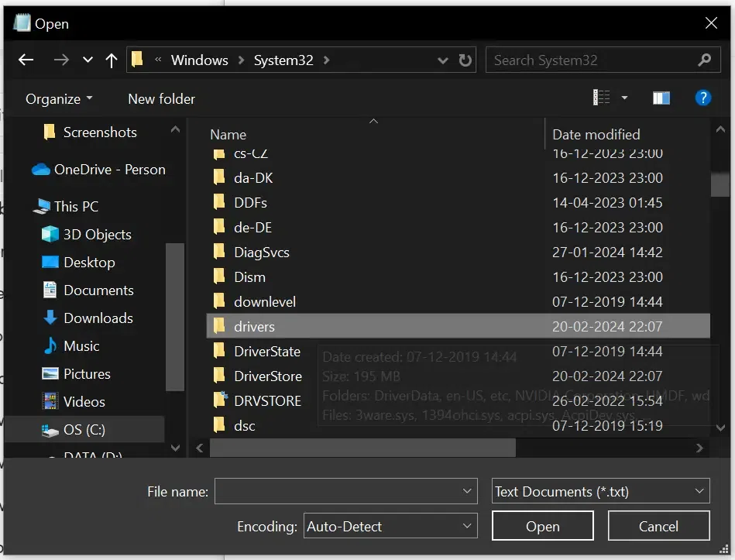
Task: Select the da-DK folder
Action: click(458, 177)
